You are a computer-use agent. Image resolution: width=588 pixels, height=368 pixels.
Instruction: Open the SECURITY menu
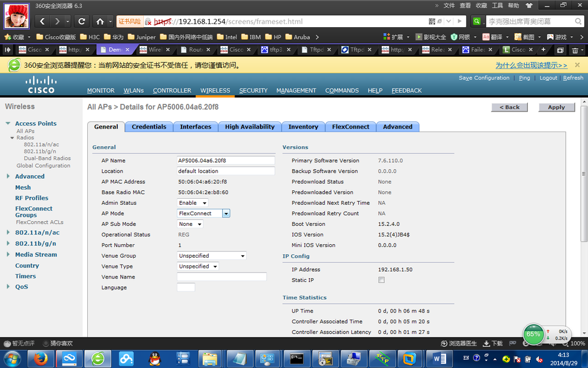point(253,90)
